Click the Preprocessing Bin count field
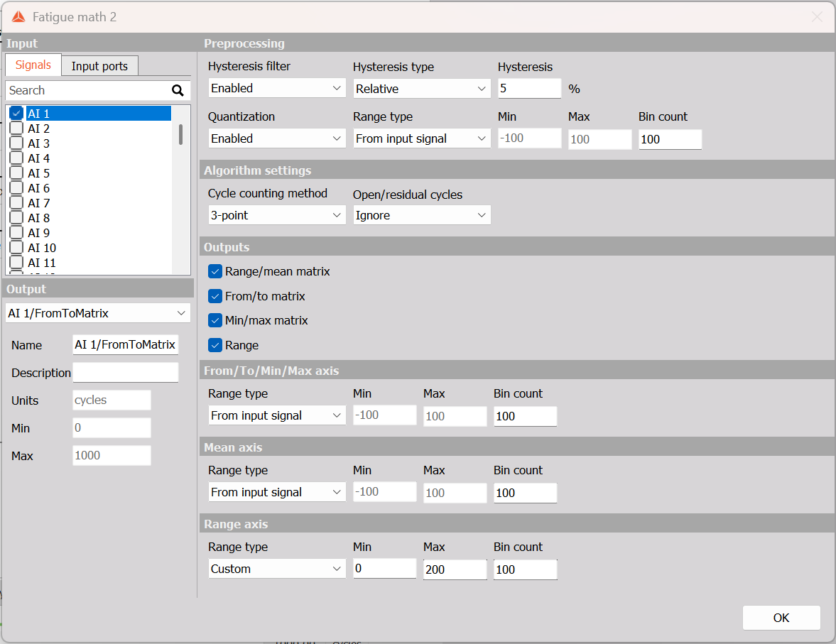This screenshot has height=644, width=836. coord(671,139)
